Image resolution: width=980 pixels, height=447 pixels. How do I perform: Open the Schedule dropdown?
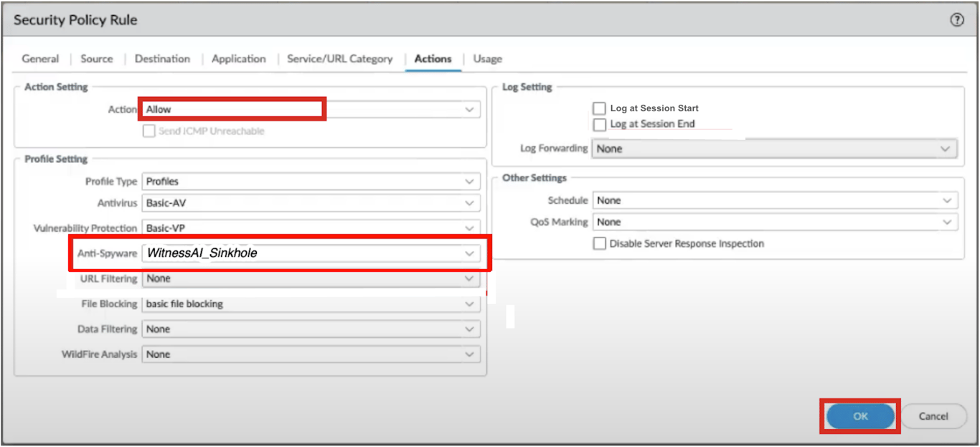pyautogui.click(x=775, y=200)
